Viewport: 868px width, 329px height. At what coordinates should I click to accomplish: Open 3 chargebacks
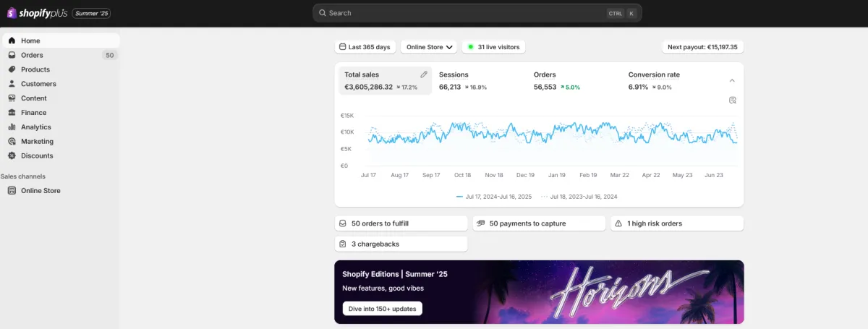(401, 244)
